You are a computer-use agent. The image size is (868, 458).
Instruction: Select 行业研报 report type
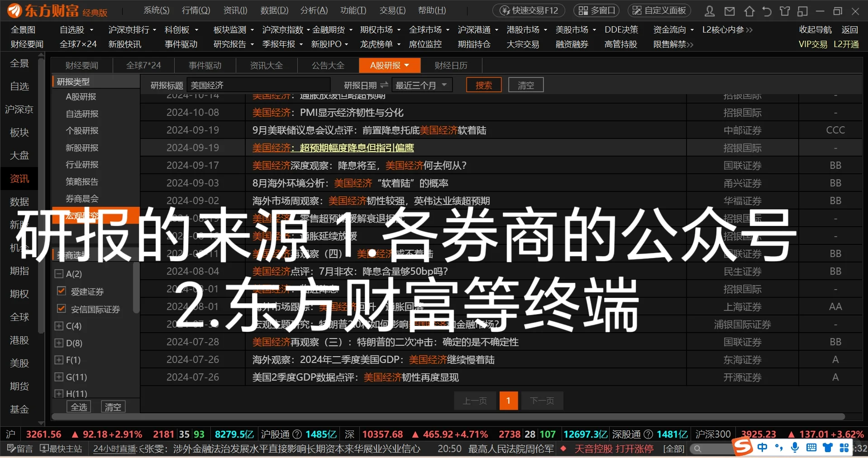pos(82,165)
